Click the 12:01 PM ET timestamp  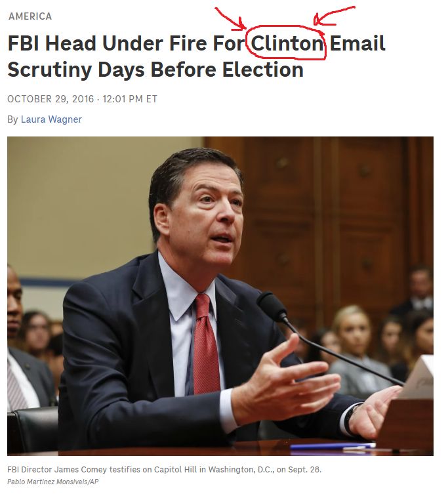click(130, 99)
